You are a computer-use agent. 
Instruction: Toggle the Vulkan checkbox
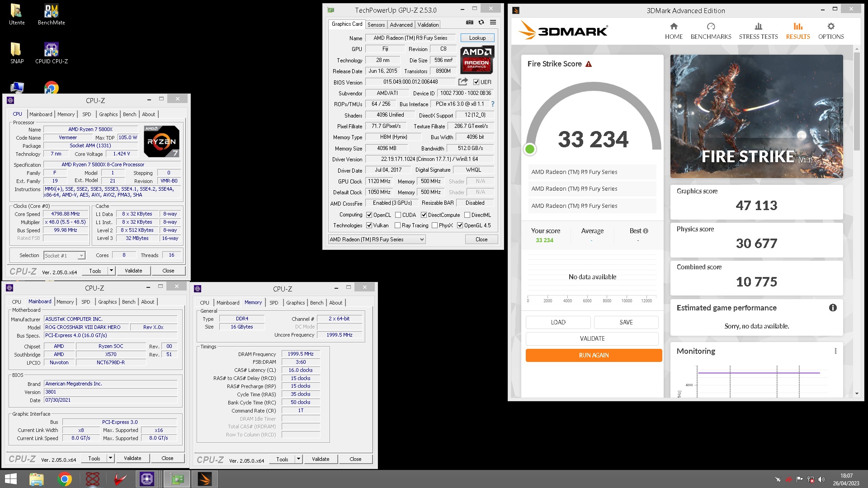pyautogui.click(x=369, y=225)
